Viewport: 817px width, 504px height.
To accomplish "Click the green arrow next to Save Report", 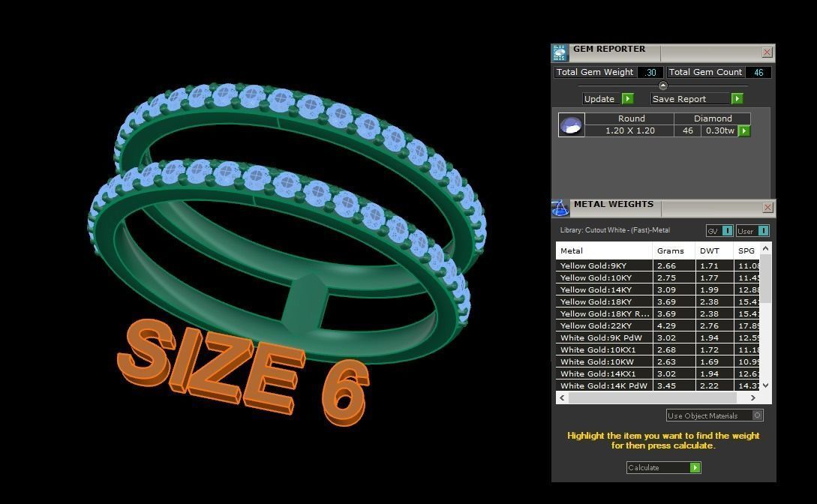I will 737,98.
